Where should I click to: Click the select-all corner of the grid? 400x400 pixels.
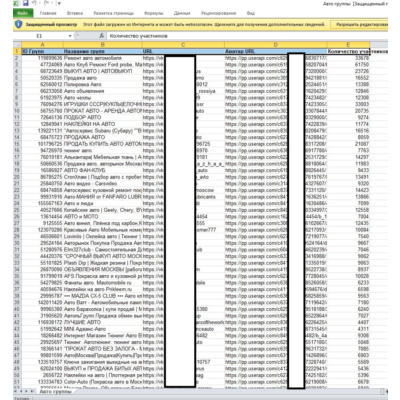pos(17,45)
